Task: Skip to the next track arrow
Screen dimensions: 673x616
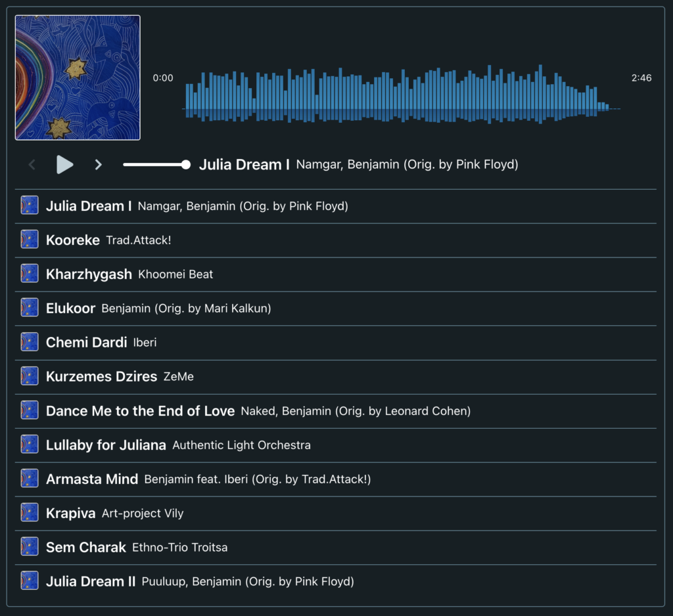Action: (x=99, y=165)
